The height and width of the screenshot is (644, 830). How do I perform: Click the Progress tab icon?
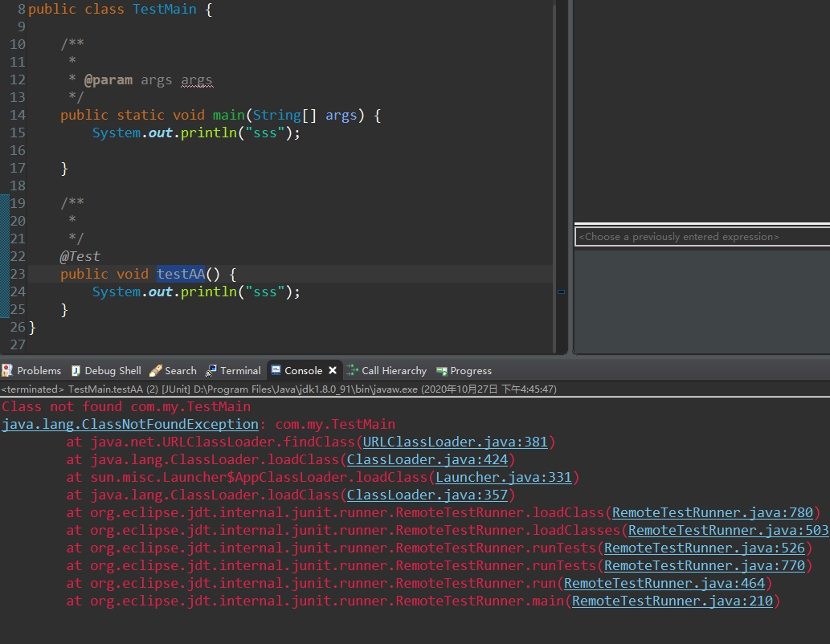(x=441, y=371)
